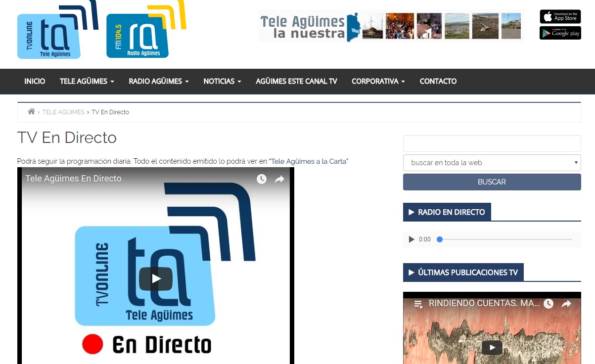
Task: Click Share arrow on Rindiendo Cuentas video
Action: coord(566,304)
